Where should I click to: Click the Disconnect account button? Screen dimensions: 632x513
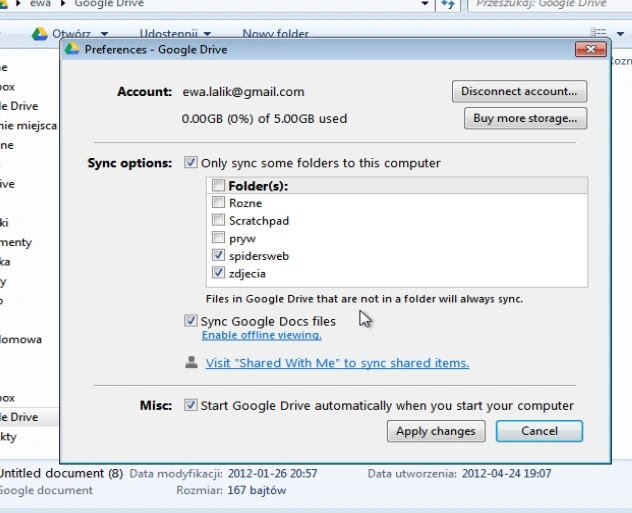click(519, 91)
